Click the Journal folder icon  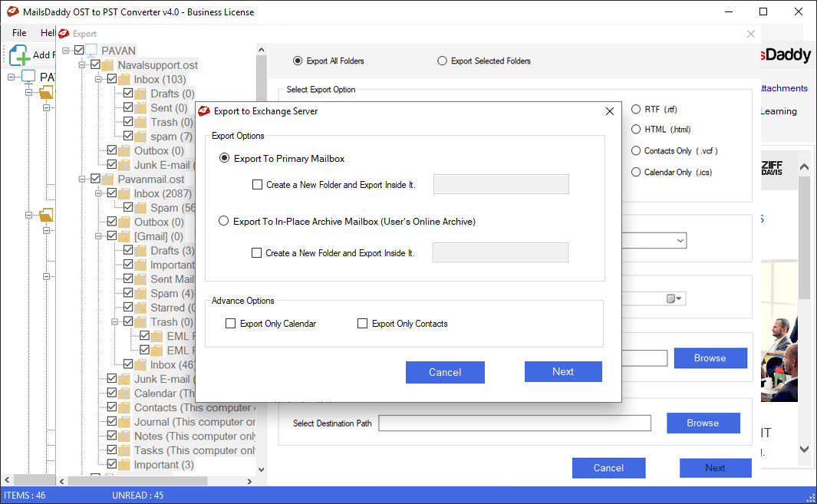click(x=124, y=422)
